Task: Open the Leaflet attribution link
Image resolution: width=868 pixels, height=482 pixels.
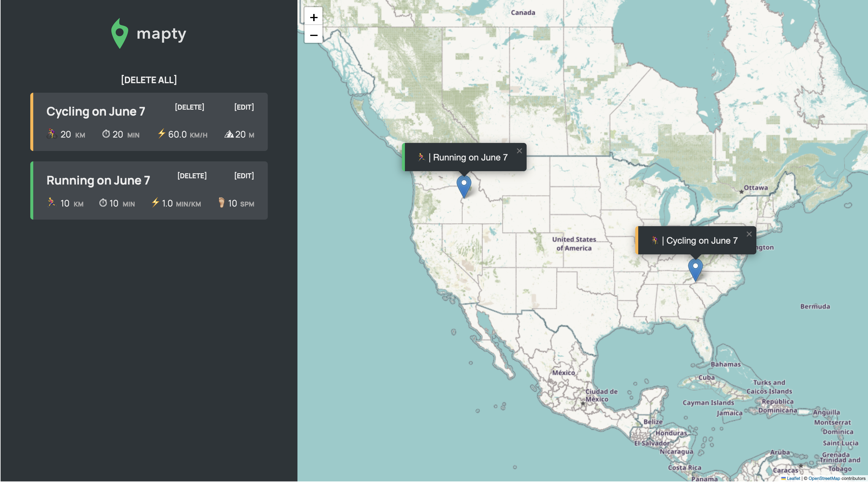Action: coord(793,478)
